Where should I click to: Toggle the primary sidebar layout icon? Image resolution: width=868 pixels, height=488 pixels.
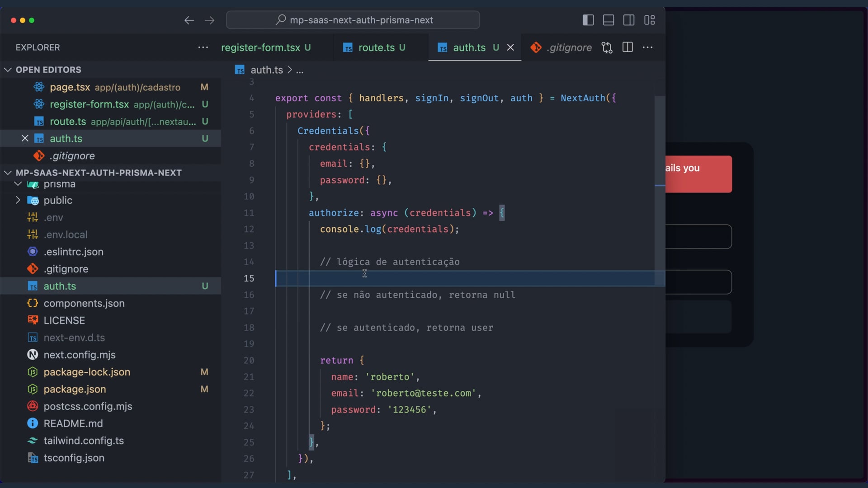click(x=588, y=20)
